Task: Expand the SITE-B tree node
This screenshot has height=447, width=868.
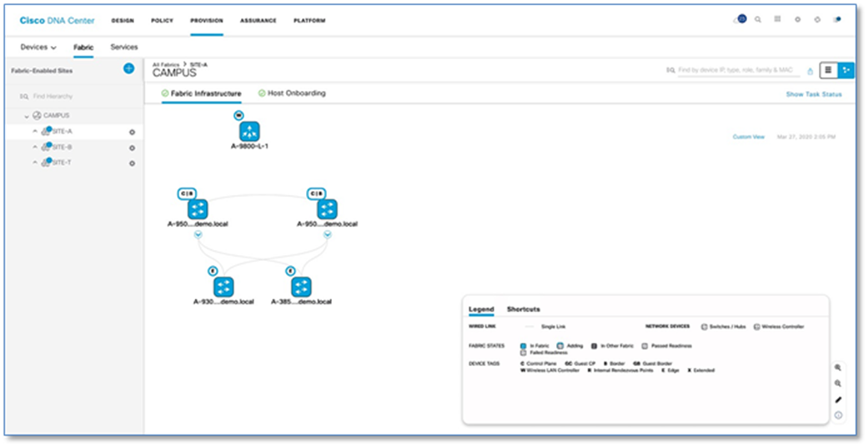Action: tap(35, 147)
